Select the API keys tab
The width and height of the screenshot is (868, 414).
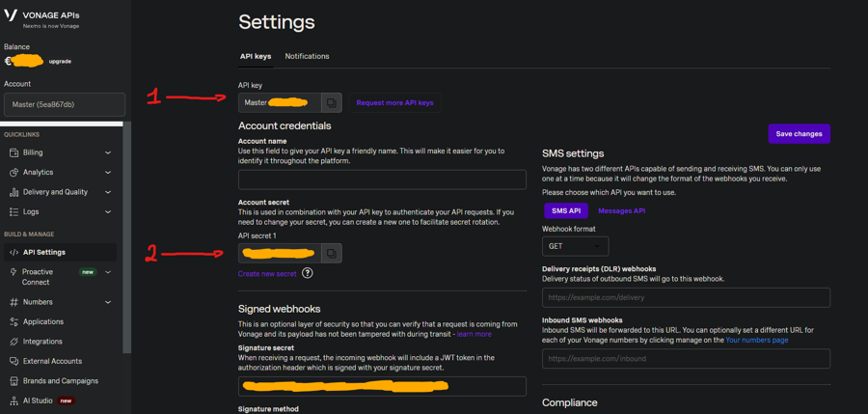pyautogui.click(x=256, y=56)
